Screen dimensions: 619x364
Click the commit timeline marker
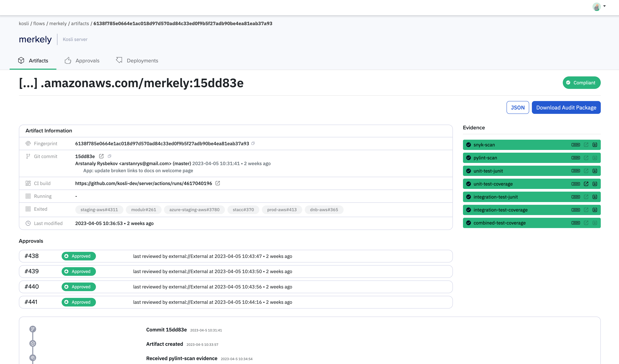point(33,329)
